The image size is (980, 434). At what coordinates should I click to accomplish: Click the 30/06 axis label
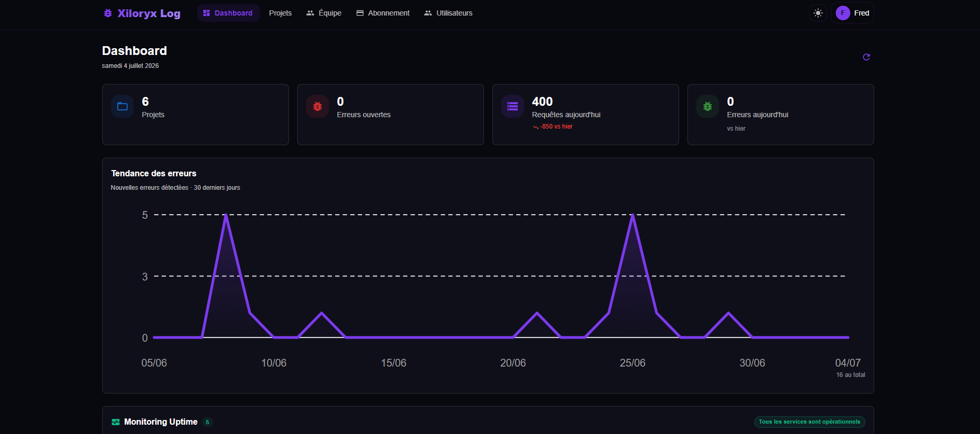pos(752,363)
